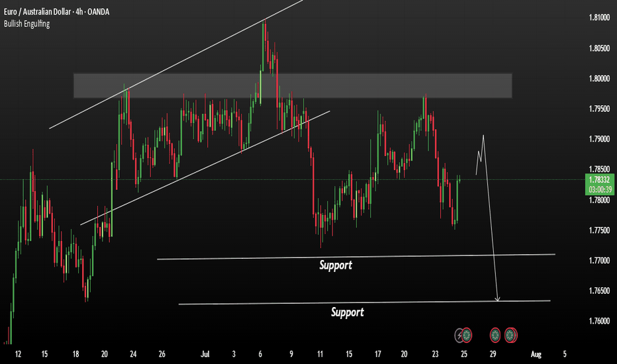
Task: Click the Aug month label on time axis
Action: [x=536, y=354]
